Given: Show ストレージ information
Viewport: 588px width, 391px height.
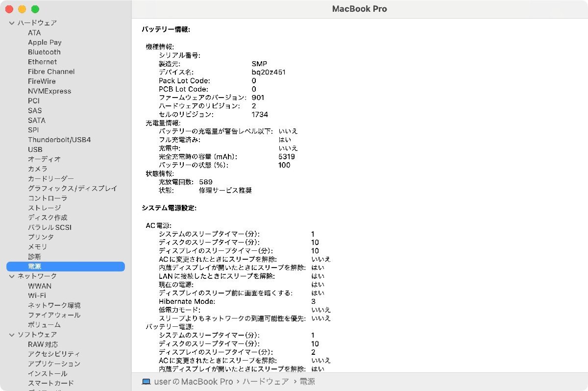Looking at the screenshot, I should click(x=44, y=208).
